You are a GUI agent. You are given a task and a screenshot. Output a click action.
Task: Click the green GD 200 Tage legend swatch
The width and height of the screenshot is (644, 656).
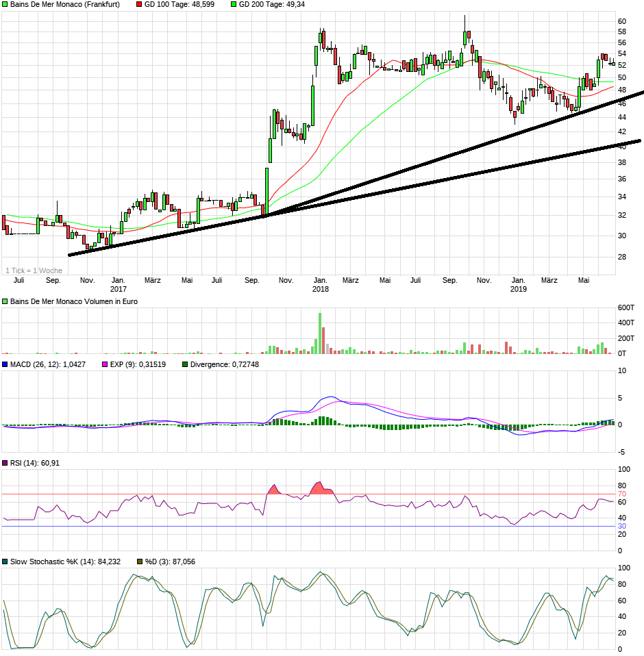point(234,5)
